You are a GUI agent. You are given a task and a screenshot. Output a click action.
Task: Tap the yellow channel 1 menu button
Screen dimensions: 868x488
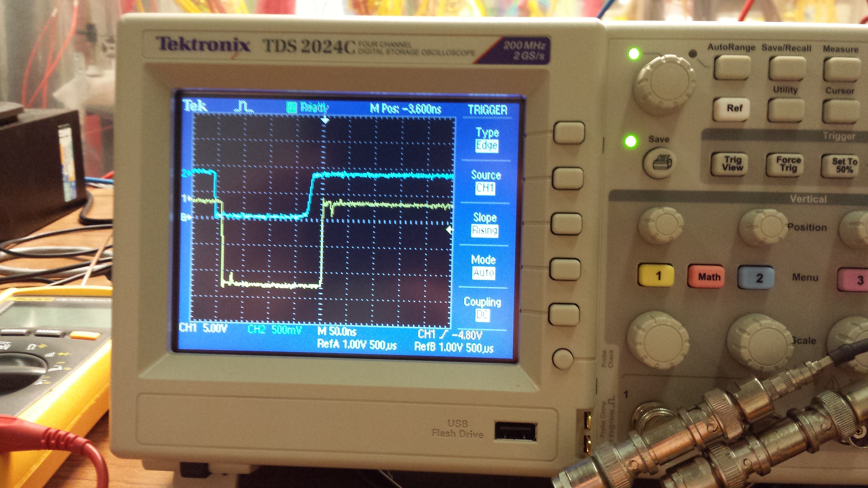[x=656, y=276]
